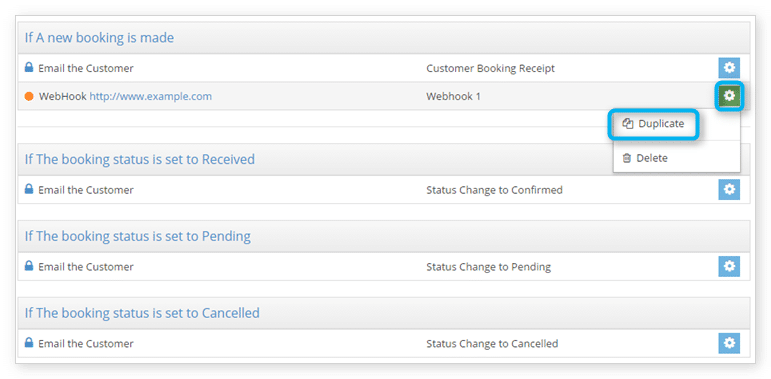771x379 pixels.
Task: Click lock icon beside Customer Booking Receipt row
Action: tap(29, 68)
